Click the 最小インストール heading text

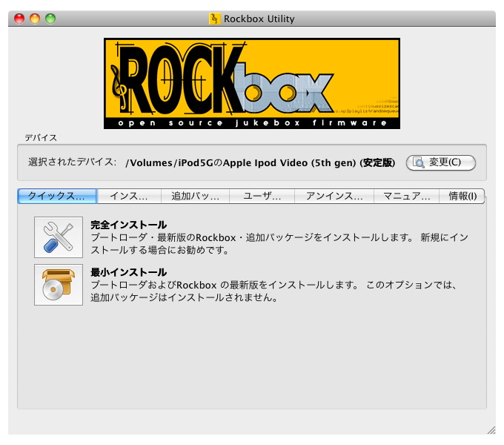pyautogui.click(x=128, y=272)
